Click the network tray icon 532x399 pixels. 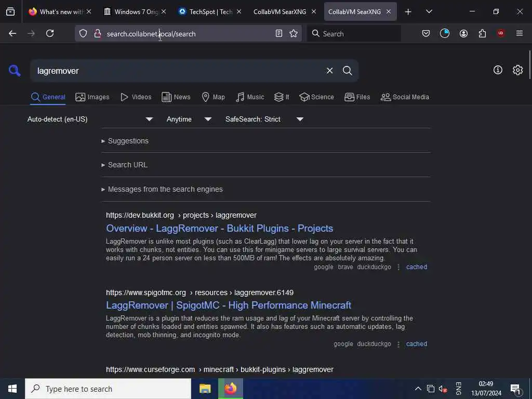(x=430, y=389)
